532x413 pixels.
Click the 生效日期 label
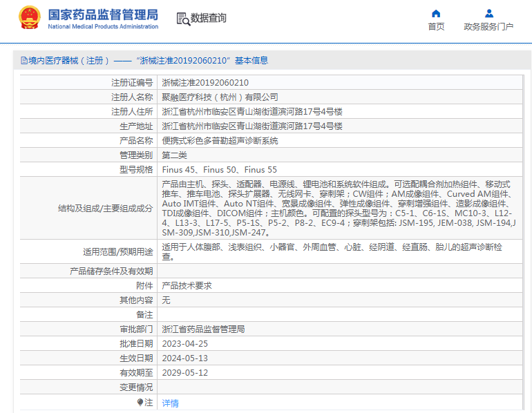point(136,358)
